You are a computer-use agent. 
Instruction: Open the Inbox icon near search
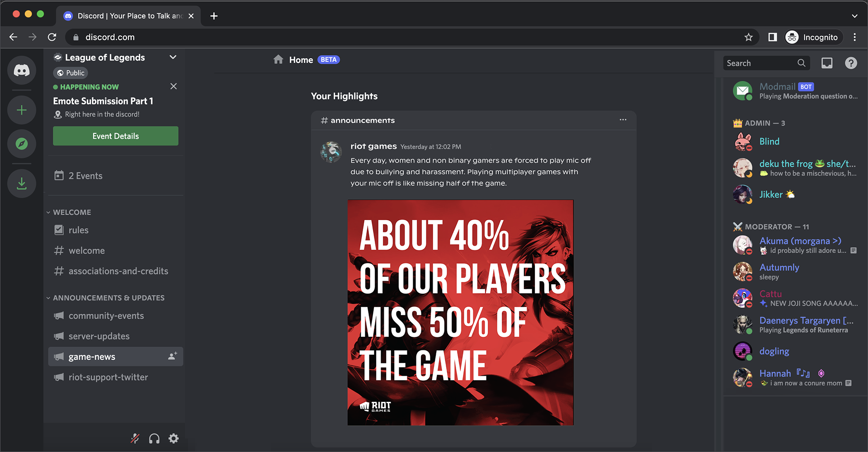827,63
